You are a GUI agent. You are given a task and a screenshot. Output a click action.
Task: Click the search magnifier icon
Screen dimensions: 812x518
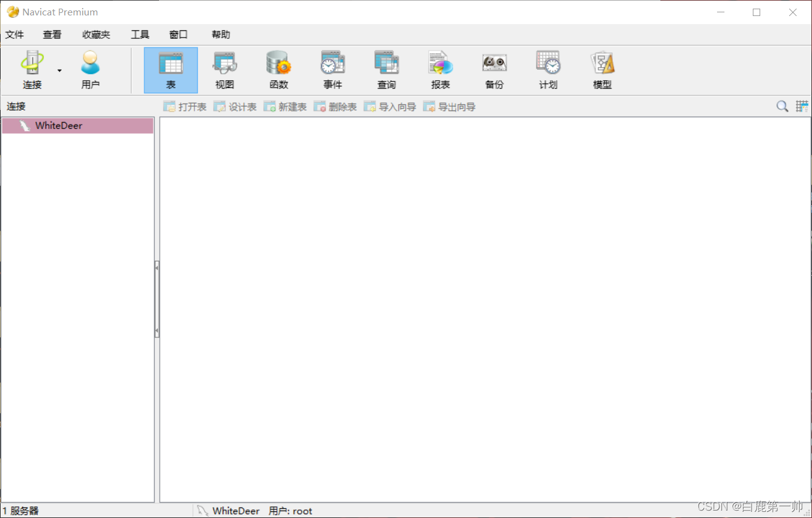point(782,106)
